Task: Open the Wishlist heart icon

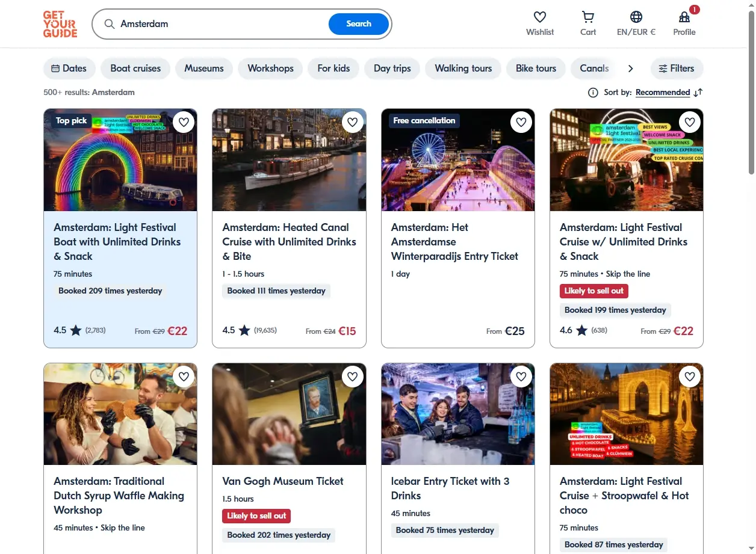Action: [540, 17]
